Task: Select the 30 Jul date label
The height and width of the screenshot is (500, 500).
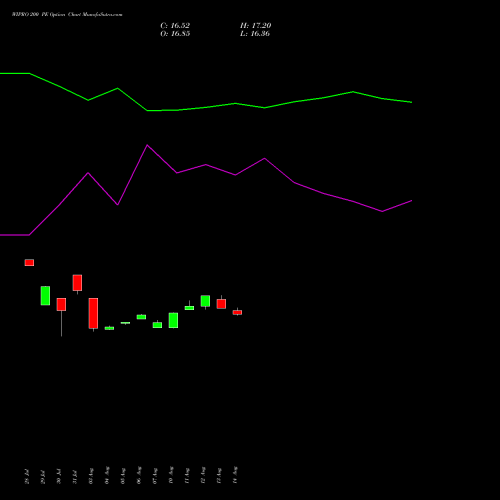Action: coord(59,476)
